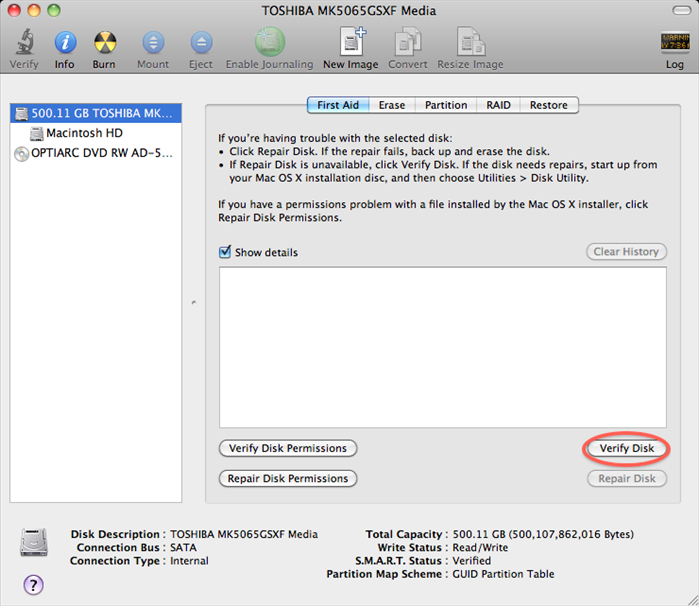The width and height of the screenshot is (699, 606).
Task: Click the Convert toolbar icon
Action: coord(408,41)
